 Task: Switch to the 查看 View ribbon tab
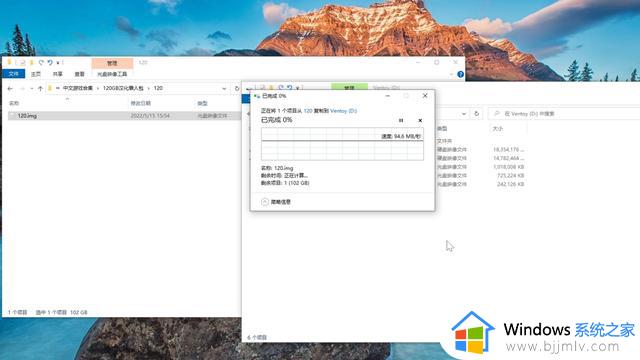(x=79, y=74)
